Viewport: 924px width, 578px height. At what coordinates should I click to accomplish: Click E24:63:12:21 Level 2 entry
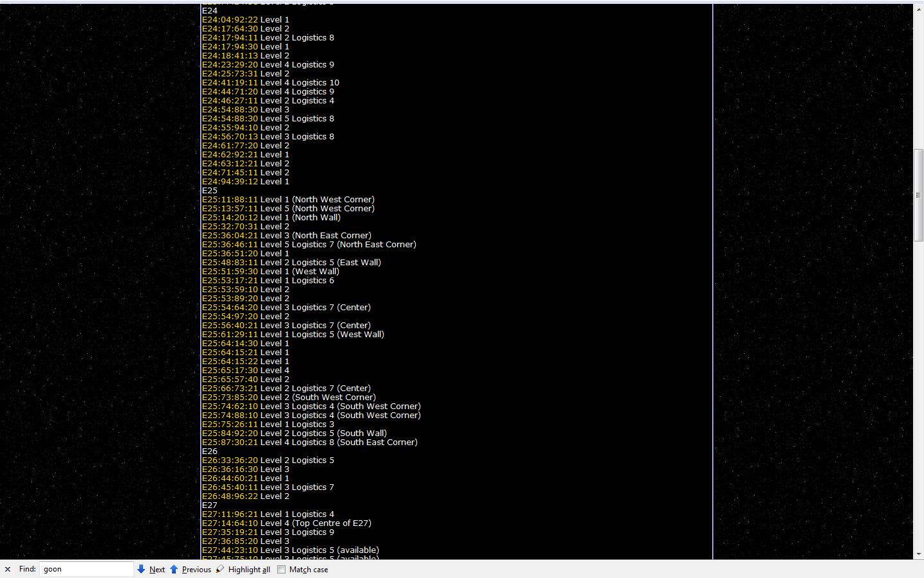[246, 163]
